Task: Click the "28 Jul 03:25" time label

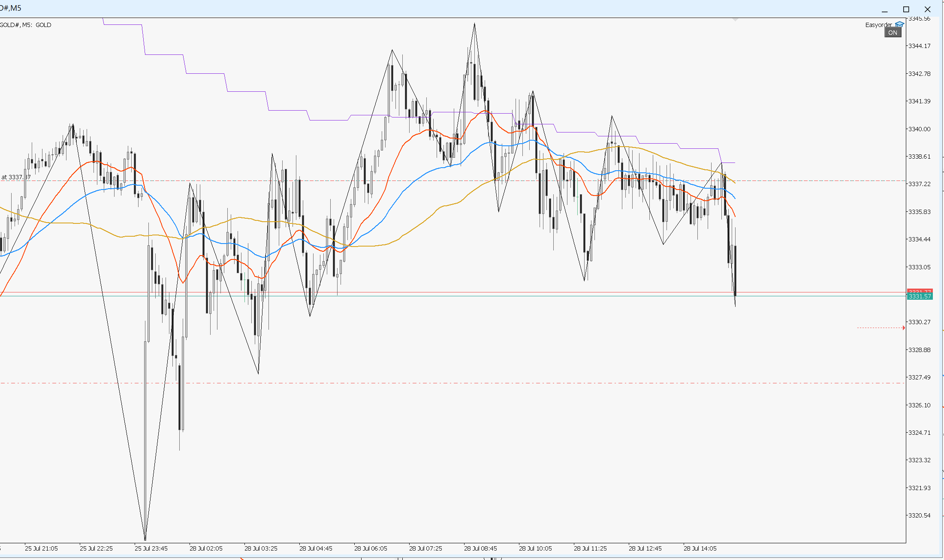Action: (x=261, y=548)
